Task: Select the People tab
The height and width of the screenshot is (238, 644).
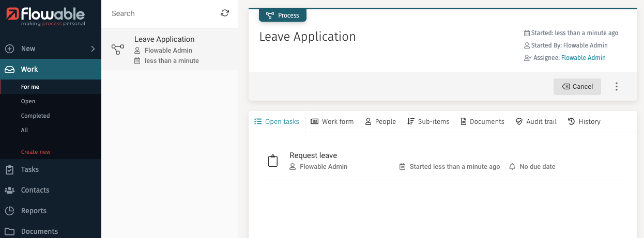Action: click(x=380, y=122)
